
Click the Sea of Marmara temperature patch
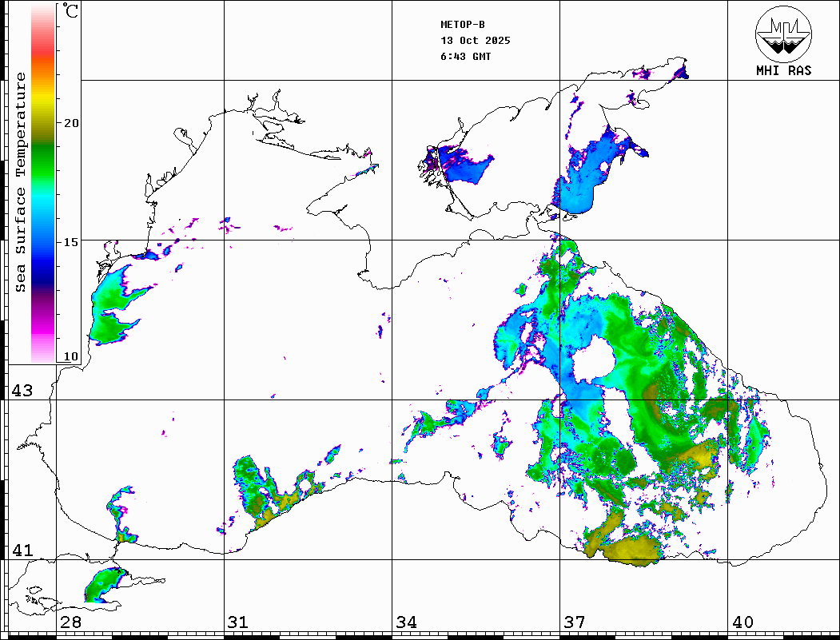tap(104, 586)
